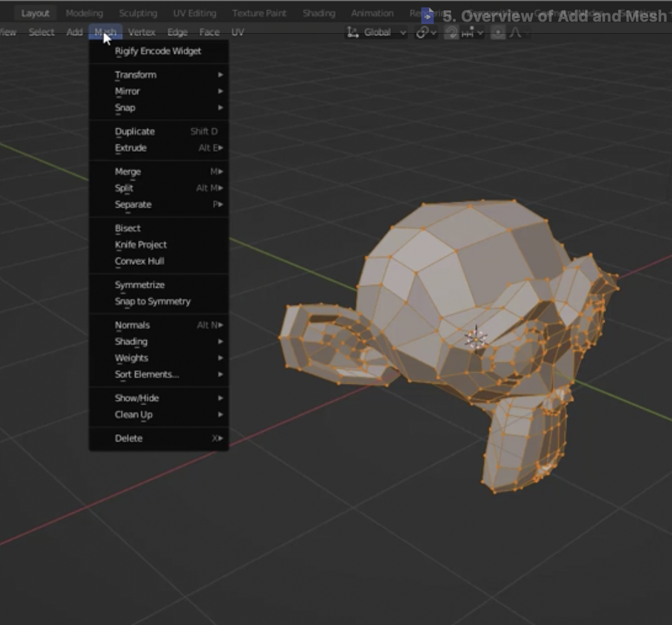This screenshot has width=672, height=625.
Task: Switch to the Layout workspace tab
Action: [35, 13]
